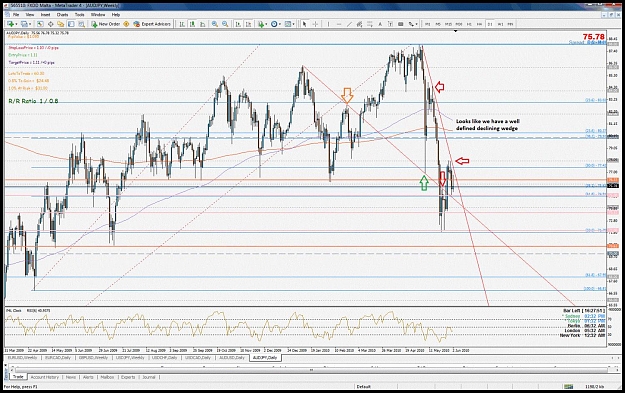Open the Mailbox terminal tab
625x393 pixels.
tap(107, 377)
